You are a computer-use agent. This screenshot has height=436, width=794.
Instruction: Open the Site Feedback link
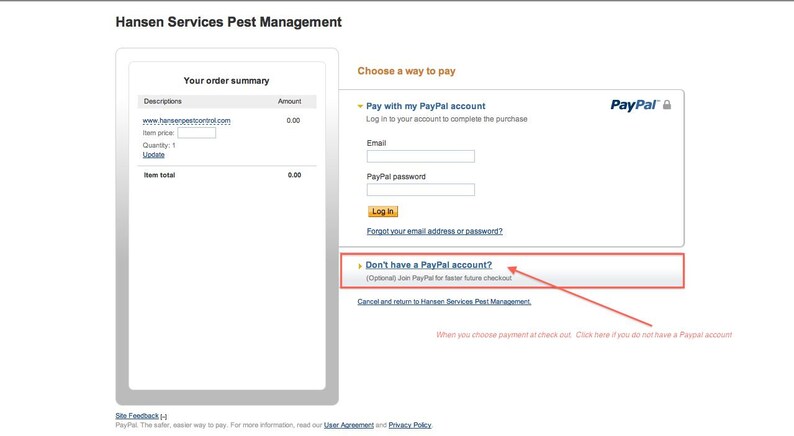pos(137,416)
